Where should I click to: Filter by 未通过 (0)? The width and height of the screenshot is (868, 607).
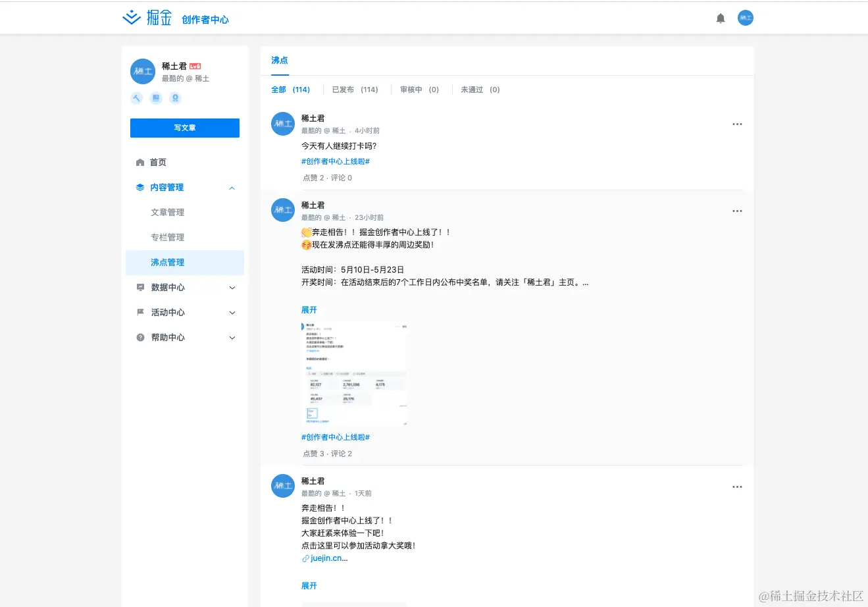(x=480, y=90)
